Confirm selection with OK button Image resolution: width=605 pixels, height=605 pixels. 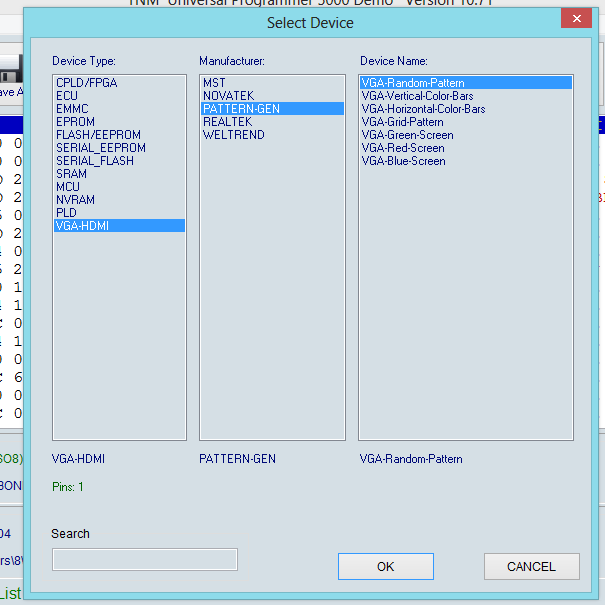[x=386, y=566]
